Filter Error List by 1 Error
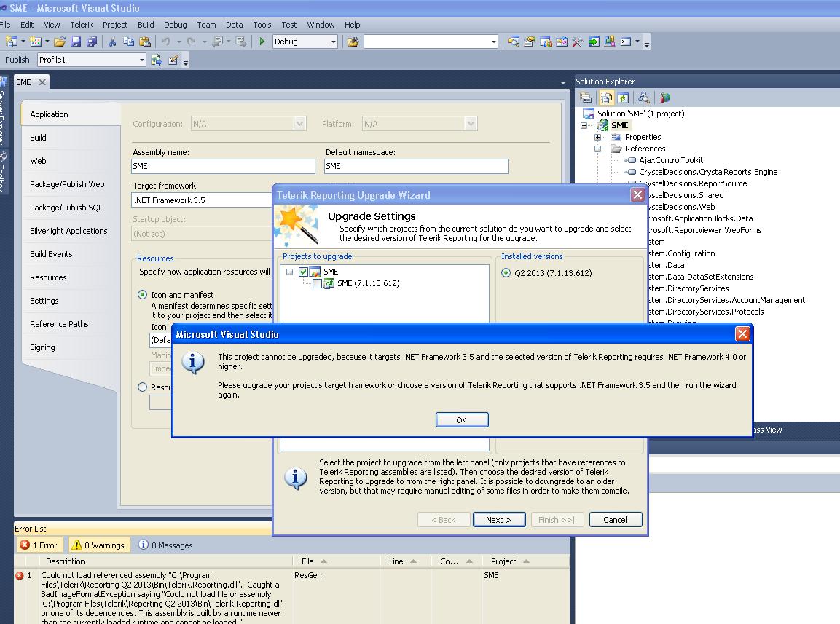The width and height of the screenshot is (840, 624). [39, 545]
